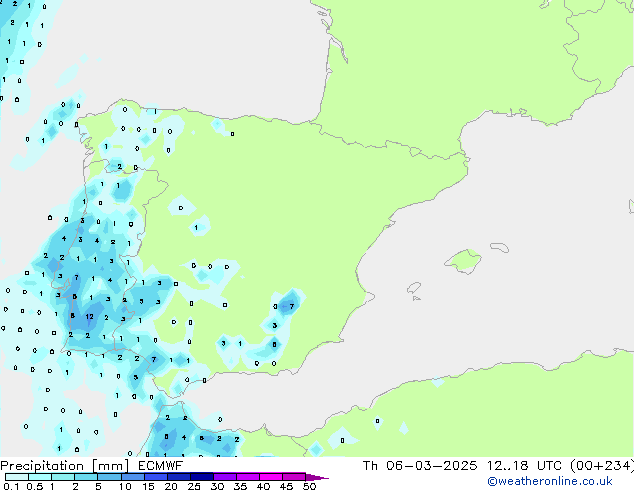Screen dimensions: 634x490
Task: Select the 30–35 mm purple legend swatch
Action: [x=224, y=477]
